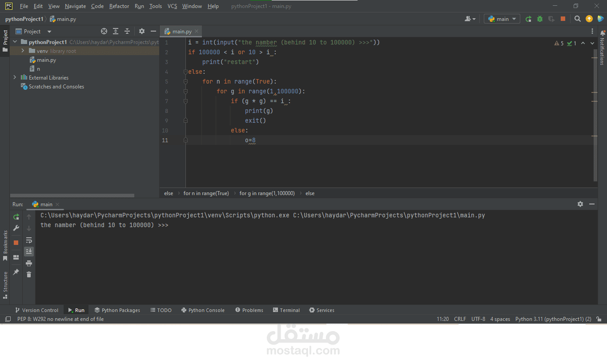Clear all console output with trash icon
The image size is (607, 364).
pos(29,275)
